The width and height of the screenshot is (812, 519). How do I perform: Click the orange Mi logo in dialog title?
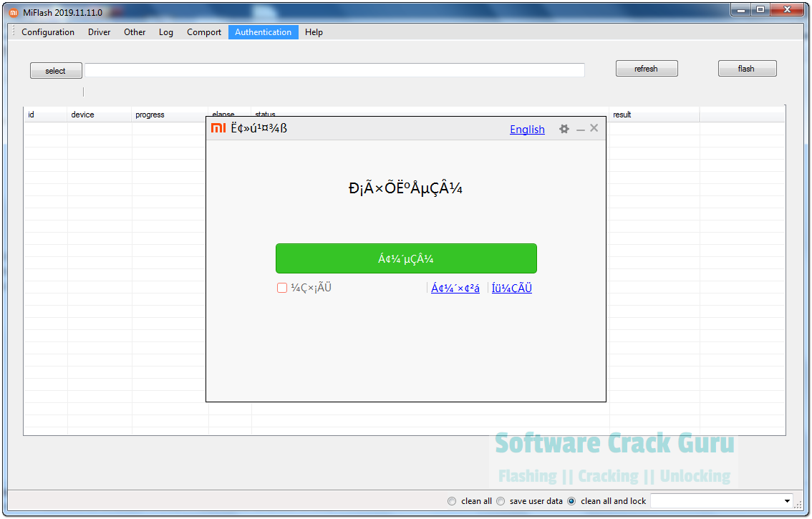coord(218,128)
